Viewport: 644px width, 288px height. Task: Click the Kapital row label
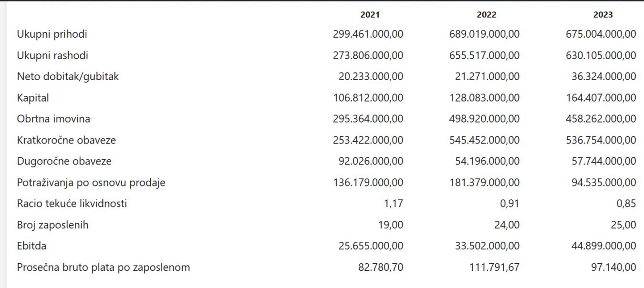[33, 98]
